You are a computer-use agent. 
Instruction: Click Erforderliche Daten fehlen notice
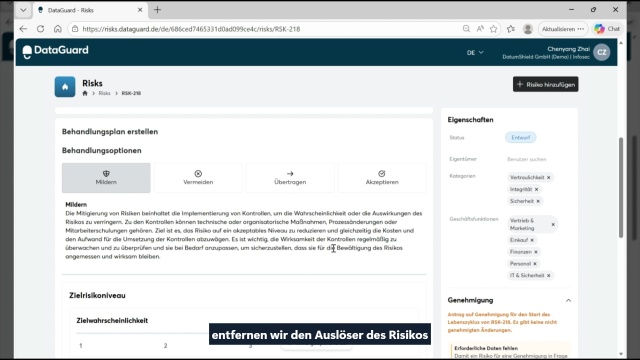486,348
